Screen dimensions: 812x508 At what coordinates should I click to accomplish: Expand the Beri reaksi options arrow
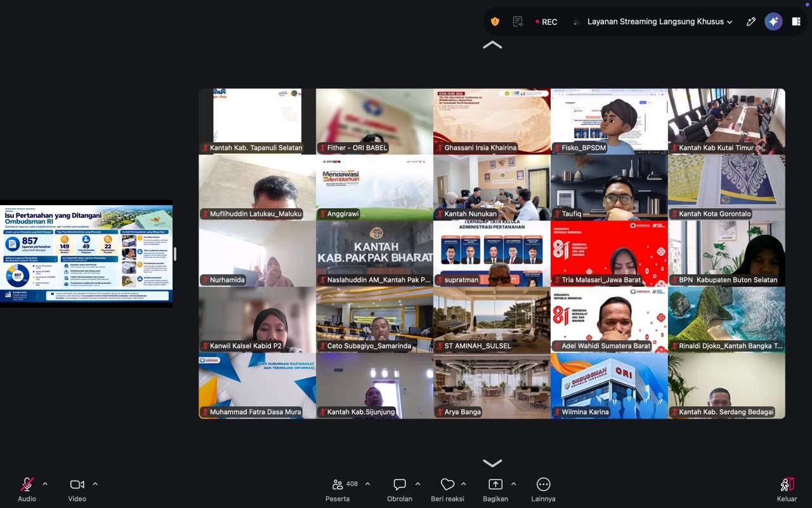click(x=463, y=484)
